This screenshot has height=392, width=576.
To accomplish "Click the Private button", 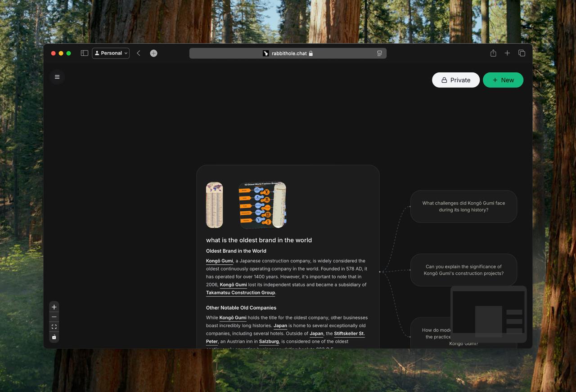I will point(456,80).
